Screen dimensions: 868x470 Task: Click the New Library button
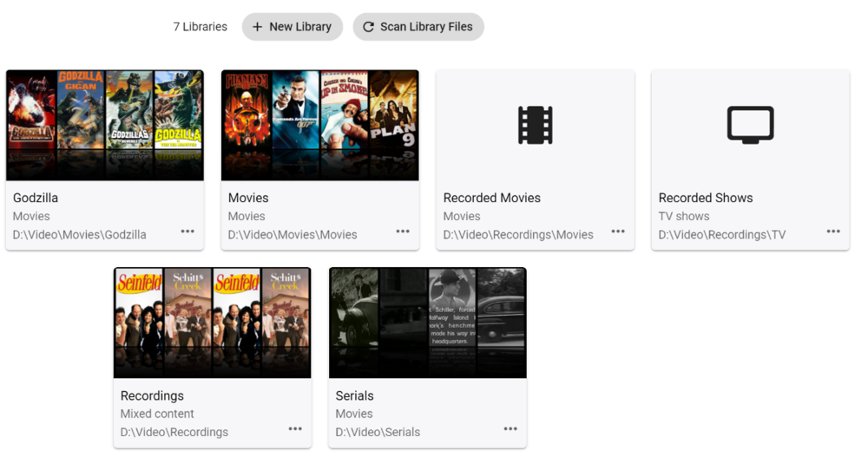click(x=293, y=27)
